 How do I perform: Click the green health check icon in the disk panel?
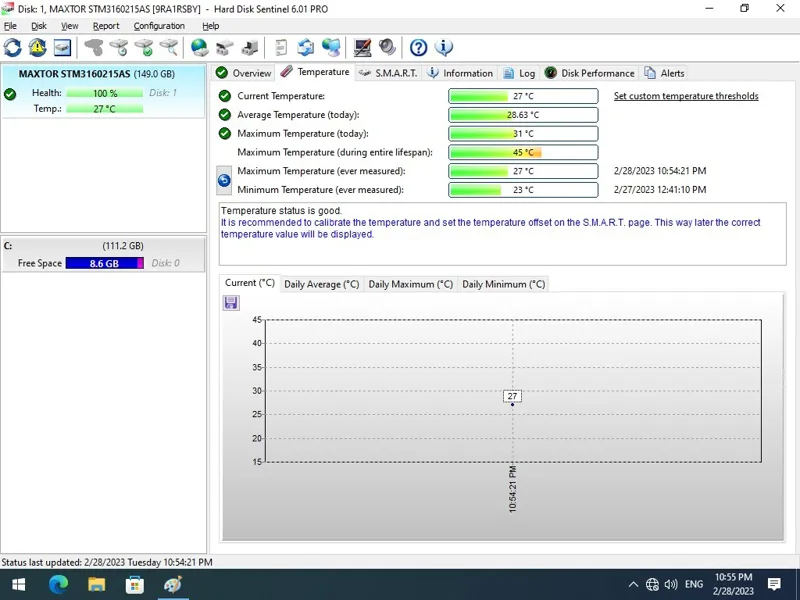(10, 94)
